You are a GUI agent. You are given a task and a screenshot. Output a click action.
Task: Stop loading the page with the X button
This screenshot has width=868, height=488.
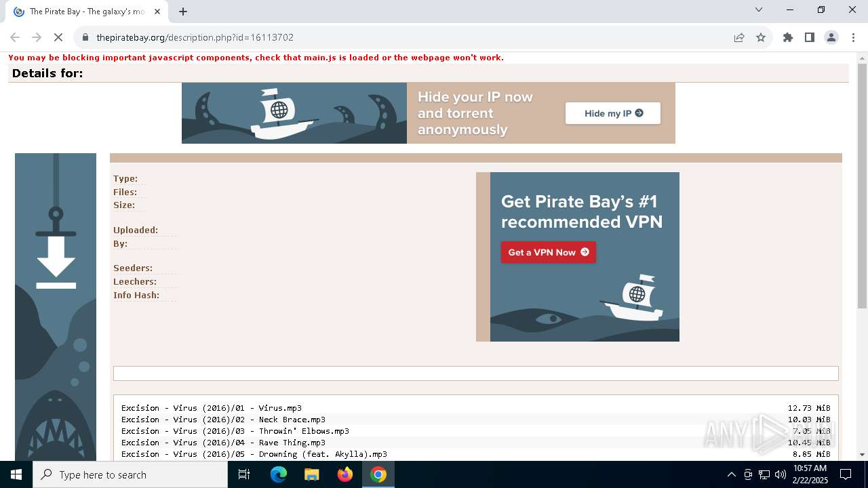58,37
